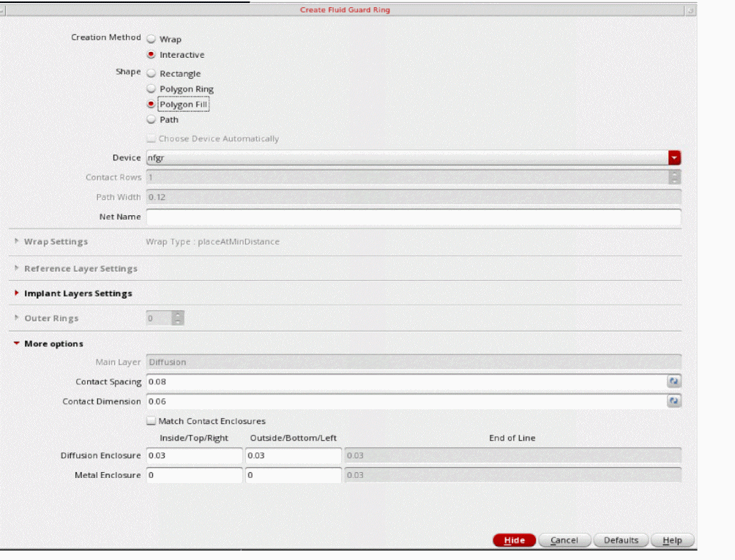Select the Interactive creation method

pyautogui.click(x=151, y=54)
